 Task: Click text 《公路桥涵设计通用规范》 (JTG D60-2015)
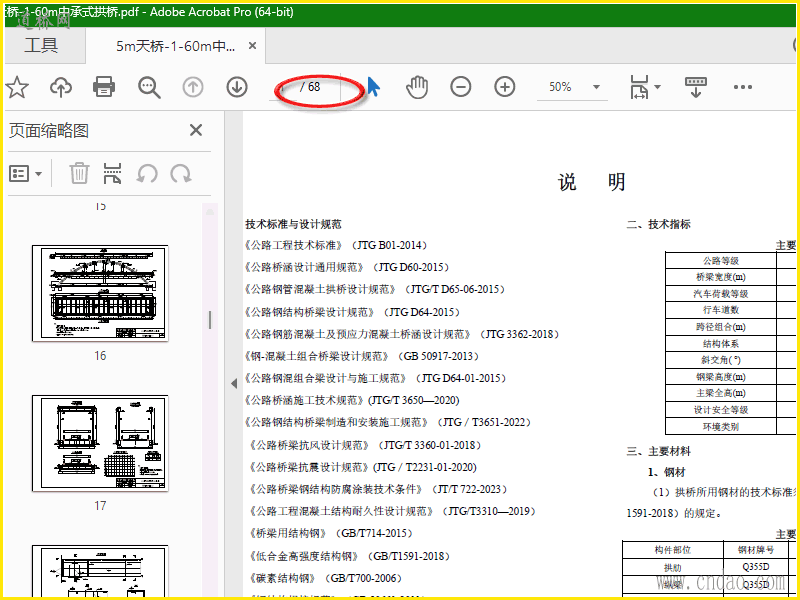(347, 267)
